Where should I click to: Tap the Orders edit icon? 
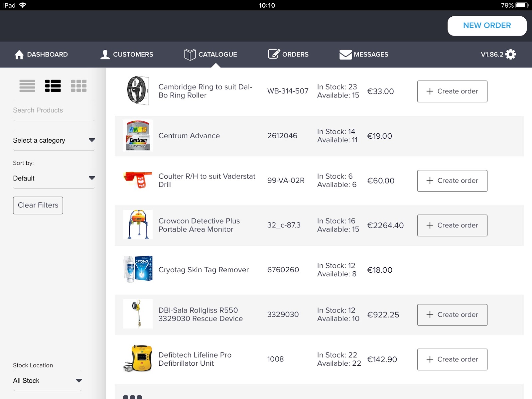pyautogui.click(x=274, y=54)
